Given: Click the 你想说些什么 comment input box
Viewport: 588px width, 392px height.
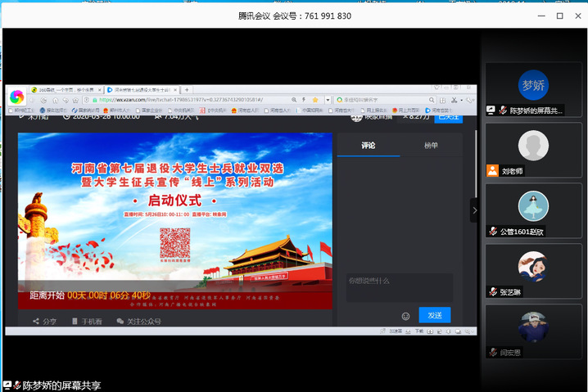Looking at the screenshot, I should (x=399, y=287).
